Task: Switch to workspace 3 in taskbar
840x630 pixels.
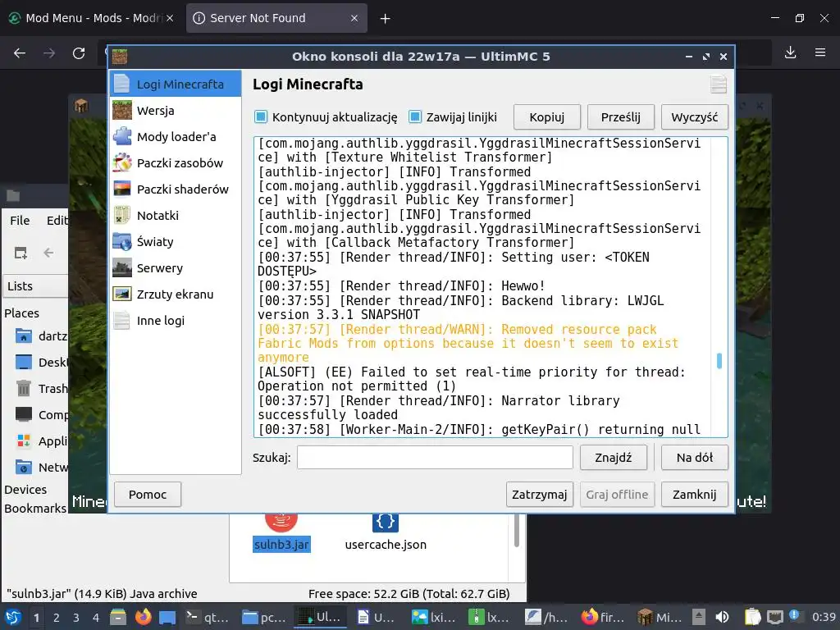Action: [76, 618]
